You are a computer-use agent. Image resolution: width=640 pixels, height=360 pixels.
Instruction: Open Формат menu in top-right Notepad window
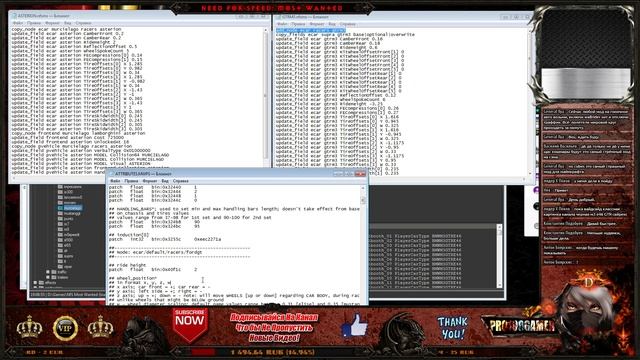pyautogui.click(x=317, y=24)
